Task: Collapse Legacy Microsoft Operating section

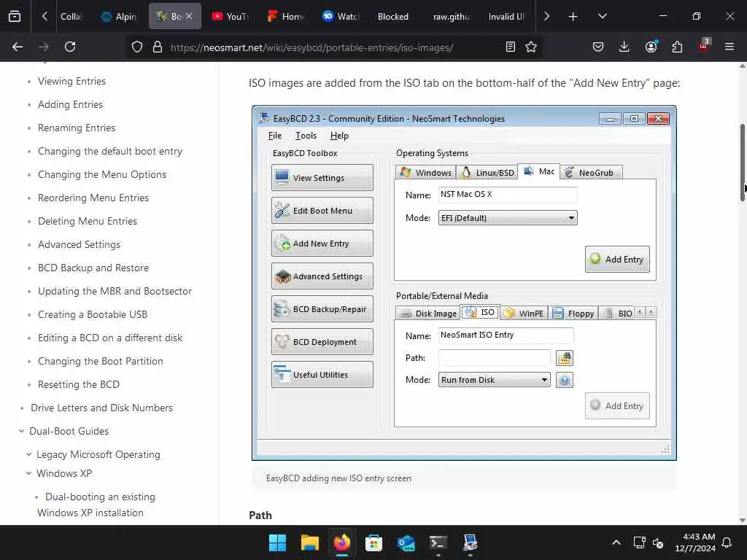Action: [x=28, y=455]
